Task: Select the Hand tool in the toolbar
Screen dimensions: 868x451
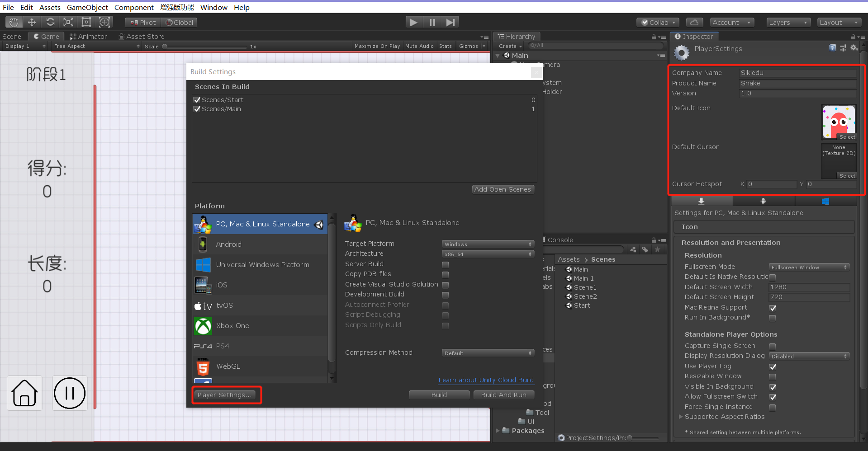Action: pyautogui.click(x=14, y=22)
